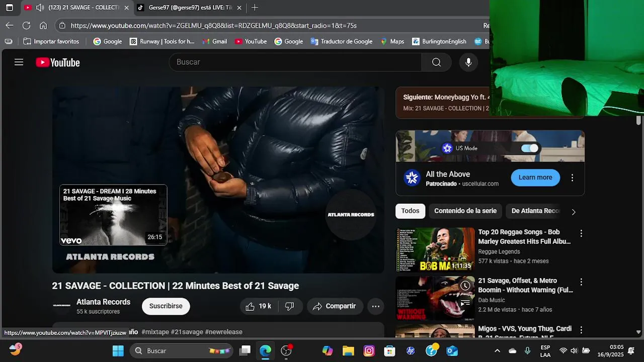Switch to the Gerse97 TikTok LIVE tab

(190, 8)
